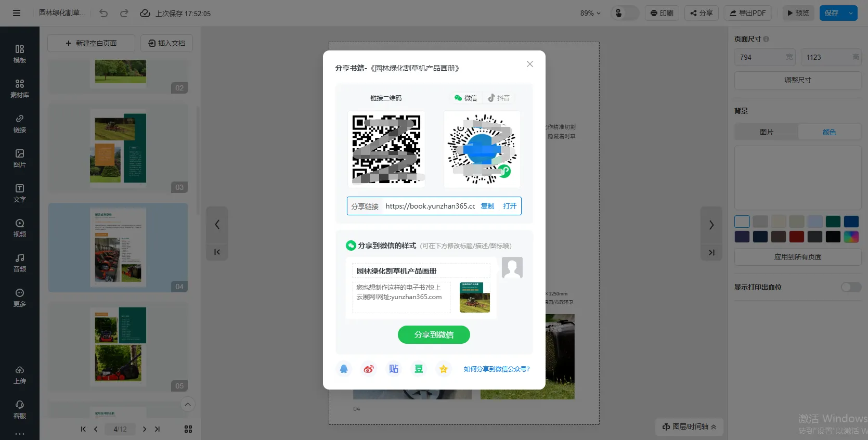Share via the Qzone star icon
Viewport: 868px width, 440px height.
point(444,369)
